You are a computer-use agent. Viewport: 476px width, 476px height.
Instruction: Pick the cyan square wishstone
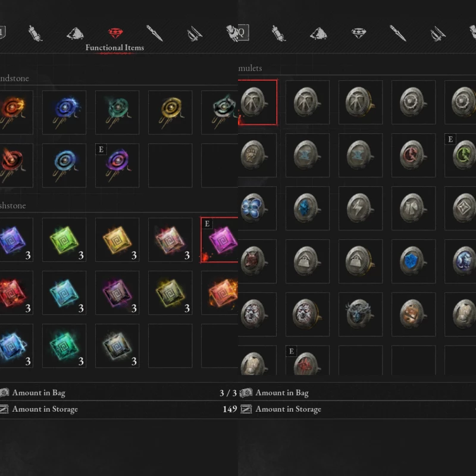64,293
